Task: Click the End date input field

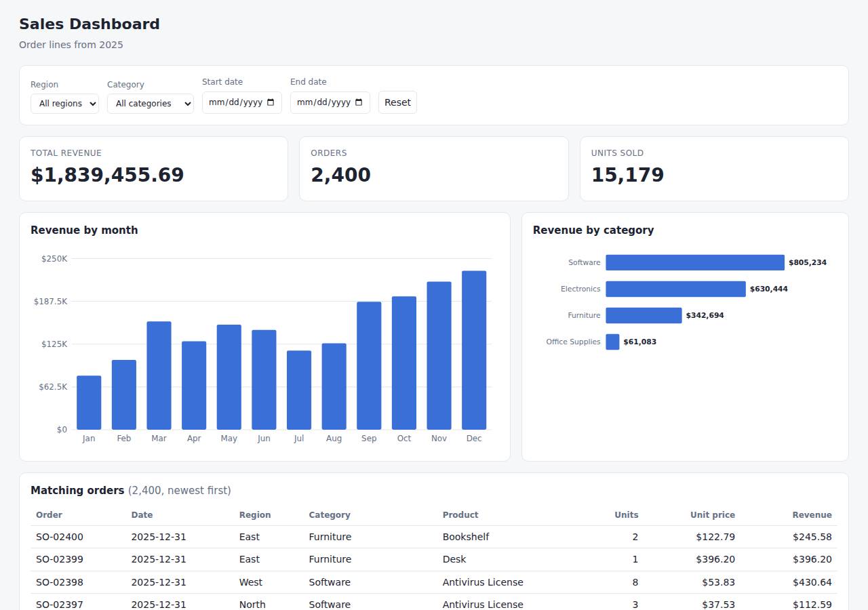Action: click(x=330, y=102)
